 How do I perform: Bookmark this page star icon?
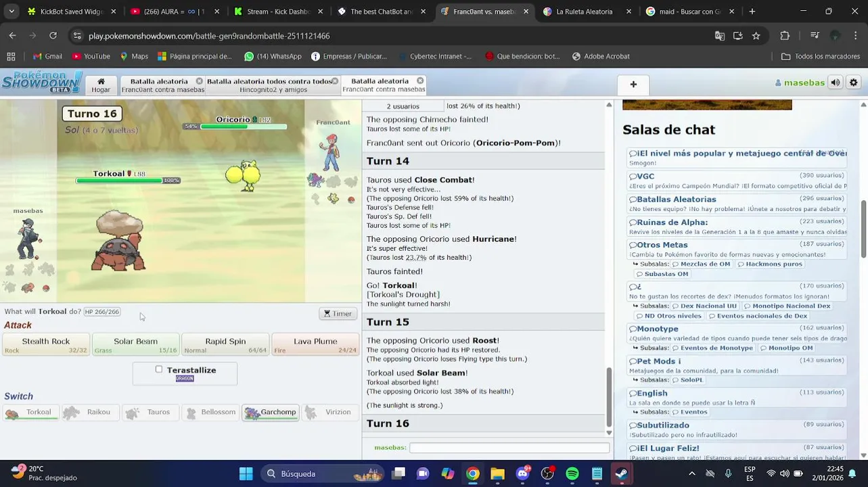[756, 36]
